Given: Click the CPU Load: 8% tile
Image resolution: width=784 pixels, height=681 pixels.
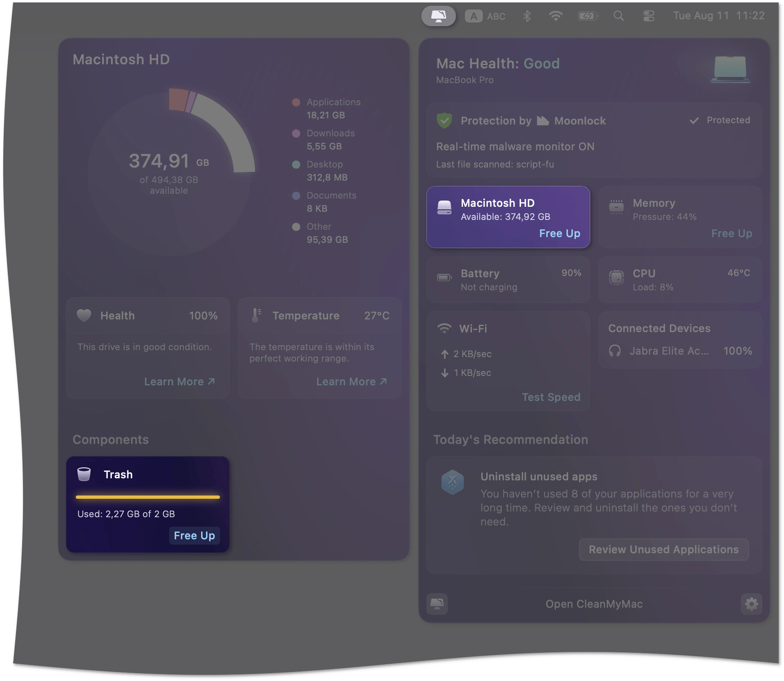Looking at the screenshot, I should [x=680, y=280].
